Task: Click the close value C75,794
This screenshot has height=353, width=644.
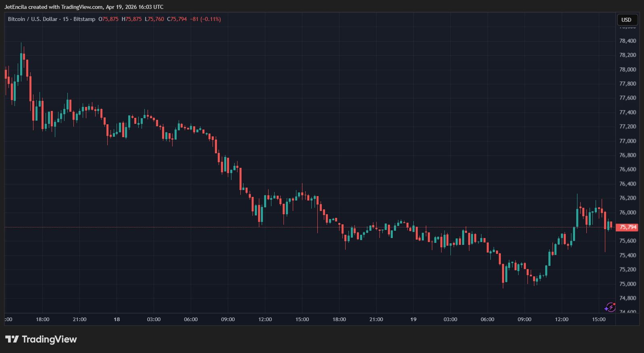Action: (177, 19)
